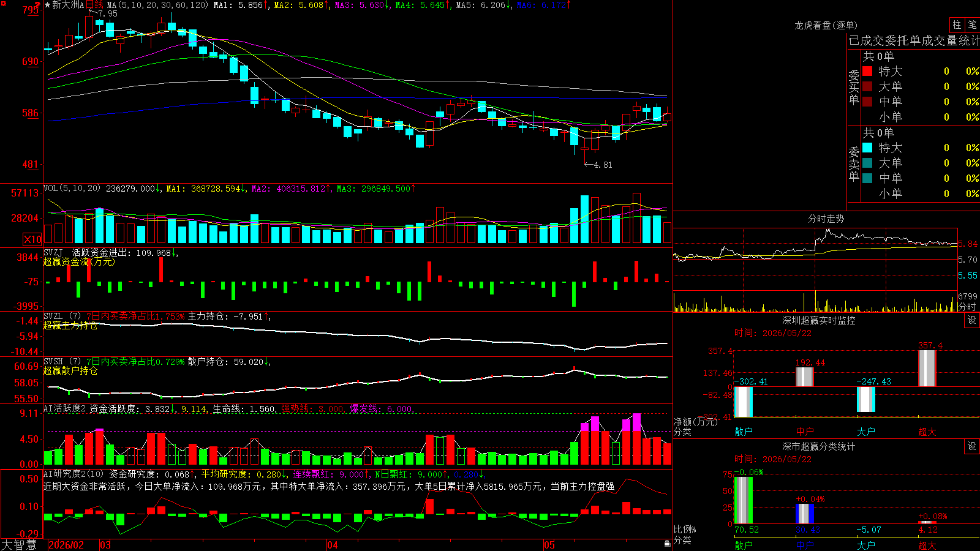This screenshot has width=980, height=551.
Task: Click the SVSH (7) indicator title
Action: (x=62, y=362)
